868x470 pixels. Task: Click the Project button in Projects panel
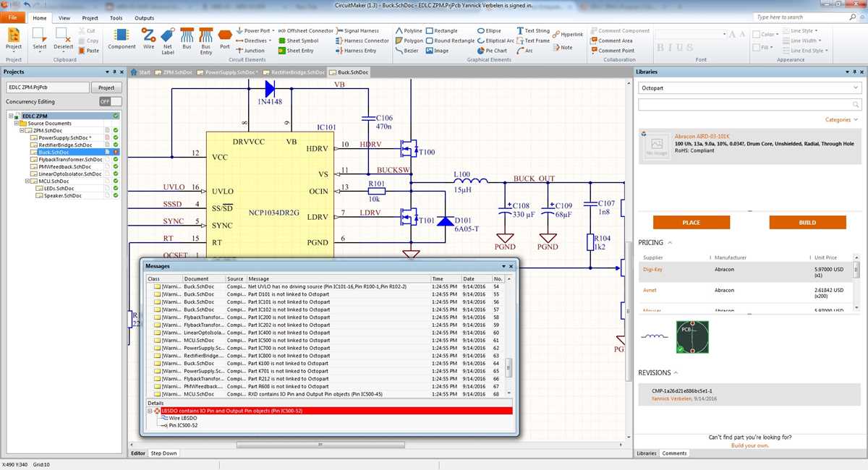[x=106, y=87]
